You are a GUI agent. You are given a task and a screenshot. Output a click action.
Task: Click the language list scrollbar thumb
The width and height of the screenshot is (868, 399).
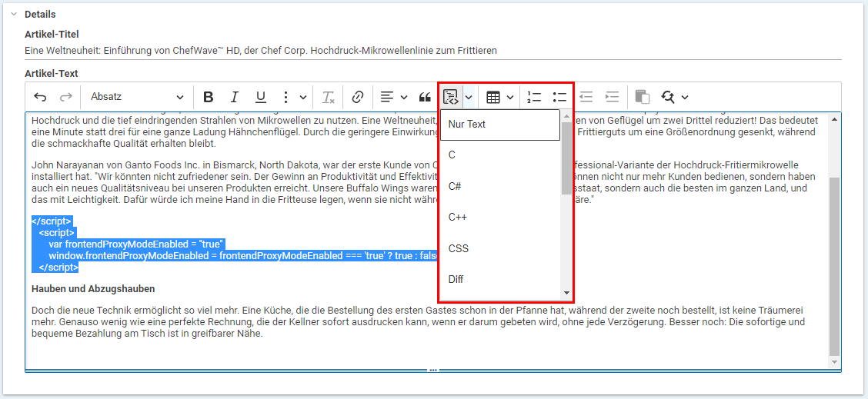pyautogui.click(x=566, y=158)
